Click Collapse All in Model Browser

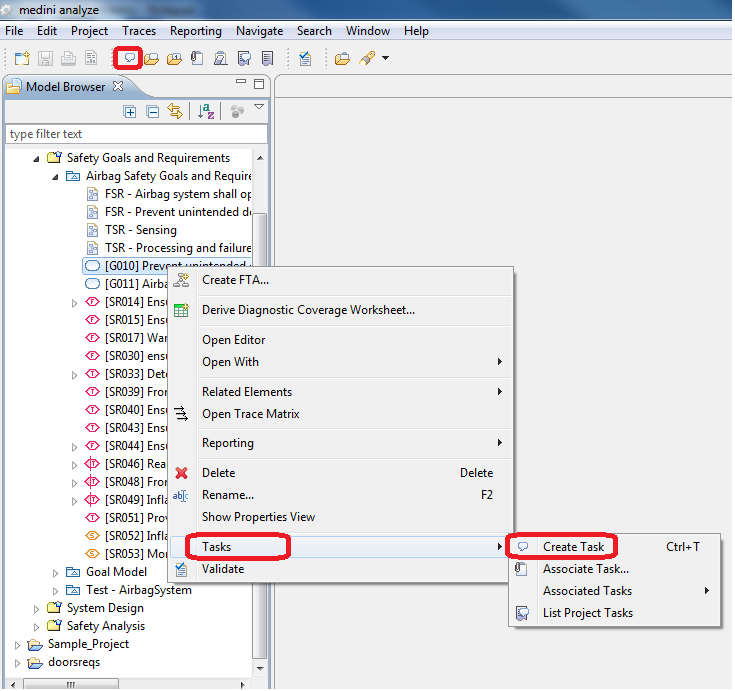coord(153,112)
